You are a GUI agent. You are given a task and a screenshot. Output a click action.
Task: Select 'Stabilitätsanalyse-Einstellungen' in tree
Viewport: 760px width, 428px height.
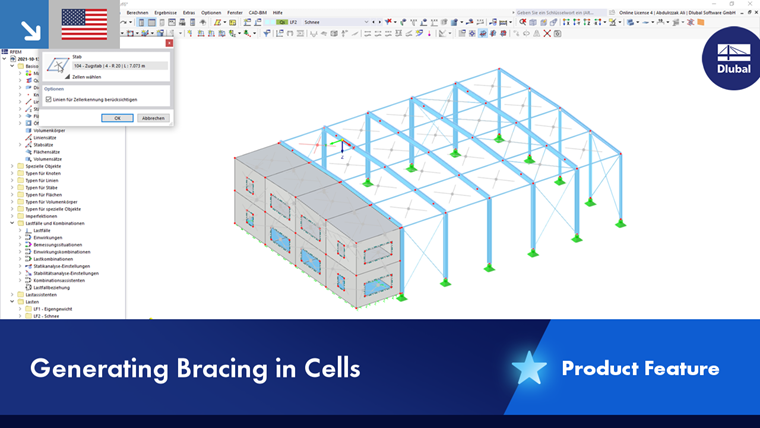point(66,273)
